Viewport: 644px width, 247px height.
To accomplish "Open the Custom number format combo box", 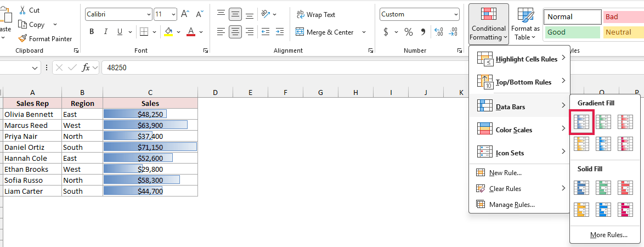I will (x=419, y=14).
